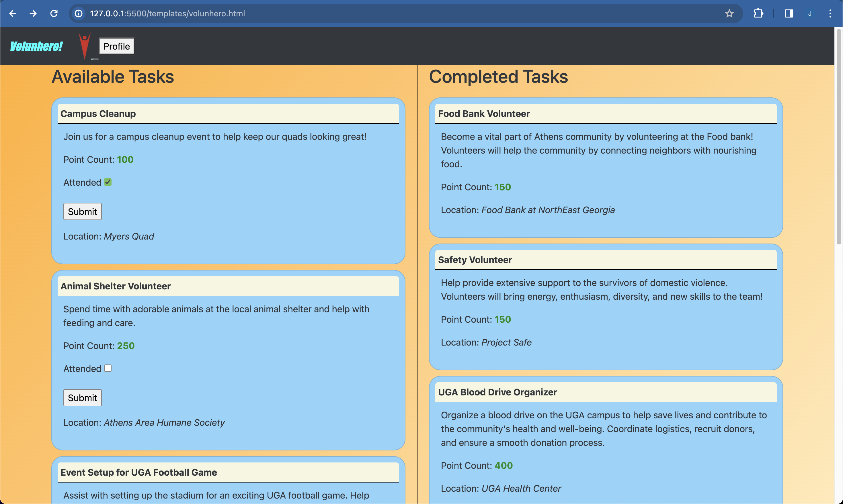Submit the Campus Cleanup task
Image resolution: width=843 pixels, height=504 pixels.
pos(82,211)
